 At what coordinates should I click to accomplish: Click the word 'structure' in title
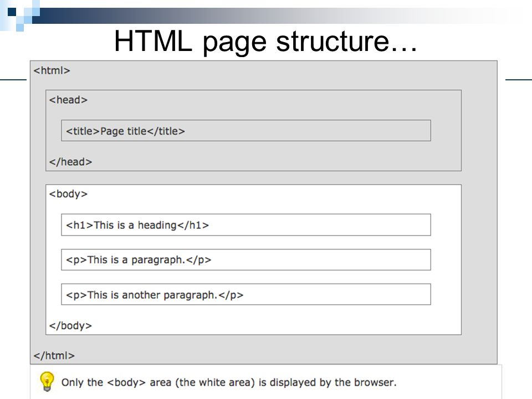tap(332, 42)
